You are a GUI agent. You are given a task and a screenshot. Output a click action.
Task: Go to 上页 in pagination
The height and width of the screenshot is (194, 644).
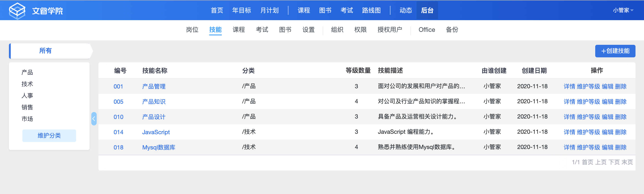pyautogui.click(x=601, y=162)
